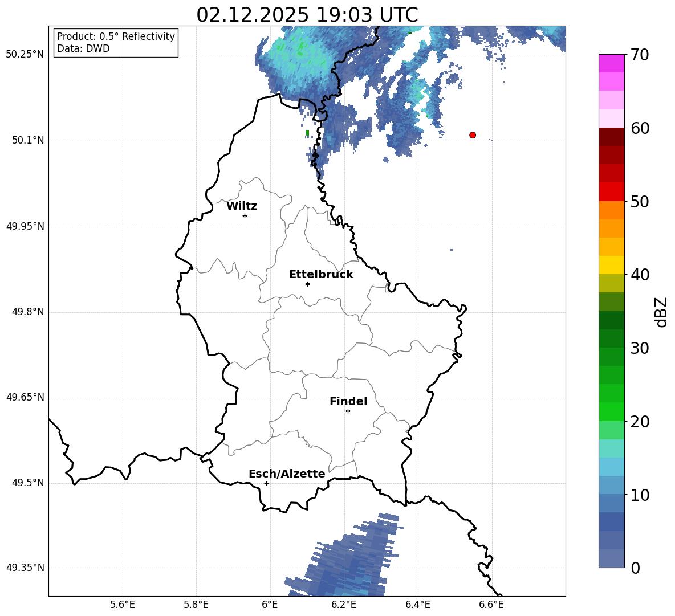Screen dimensions: 675x616
Task: Click the 6°E longitude label
Action: pyautogui.click(x=270, y=605)
